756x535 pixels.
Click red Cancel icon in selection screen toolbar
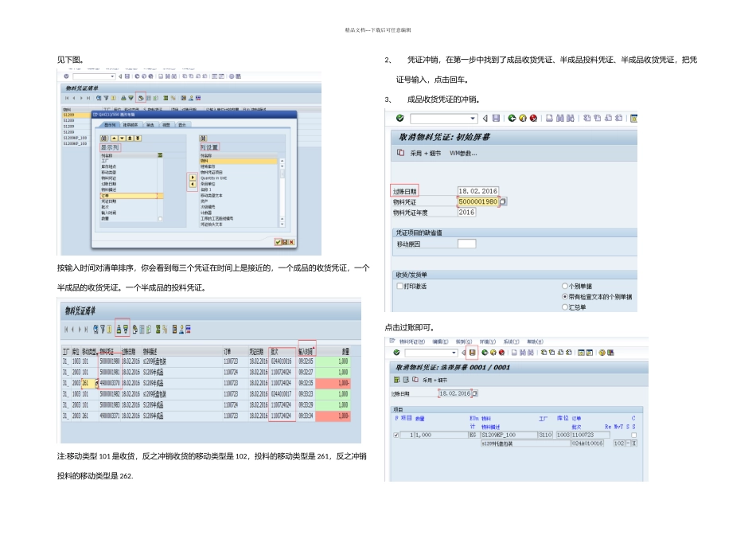(501, 353)
